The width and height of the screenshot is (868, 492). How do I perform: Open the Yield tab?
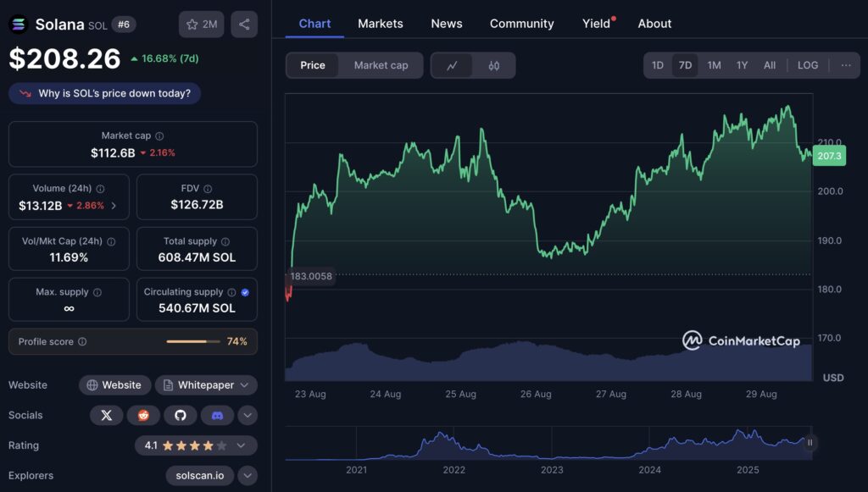pyautogui.click(x=597, y=24)
